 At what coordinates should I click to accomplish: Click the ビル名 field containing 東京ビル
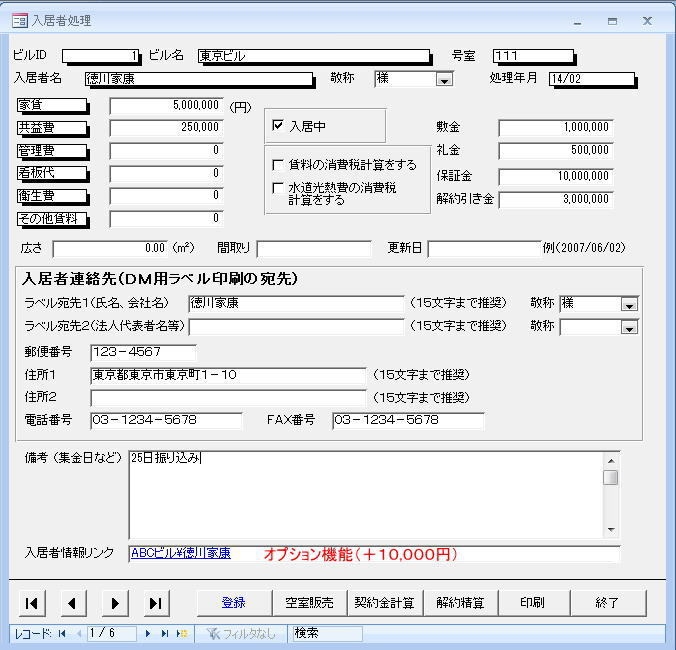pyautogui.click(x=313, y=56)
